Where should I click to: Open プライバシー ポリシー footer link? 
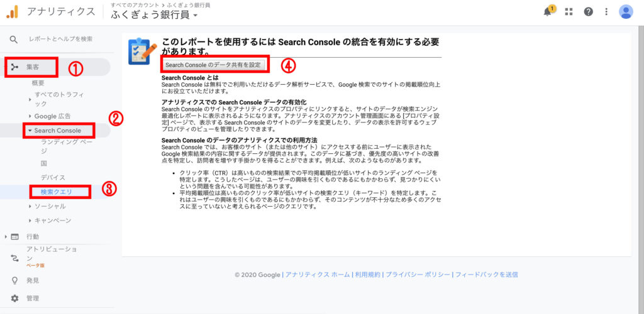tap(418, 274)
